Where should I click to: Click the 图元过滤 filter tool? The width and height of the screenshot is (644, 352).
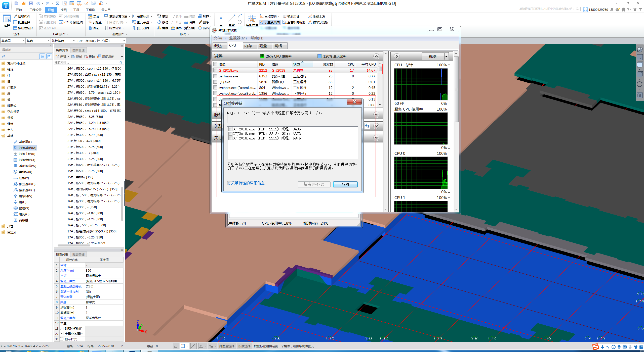point(141,28)
